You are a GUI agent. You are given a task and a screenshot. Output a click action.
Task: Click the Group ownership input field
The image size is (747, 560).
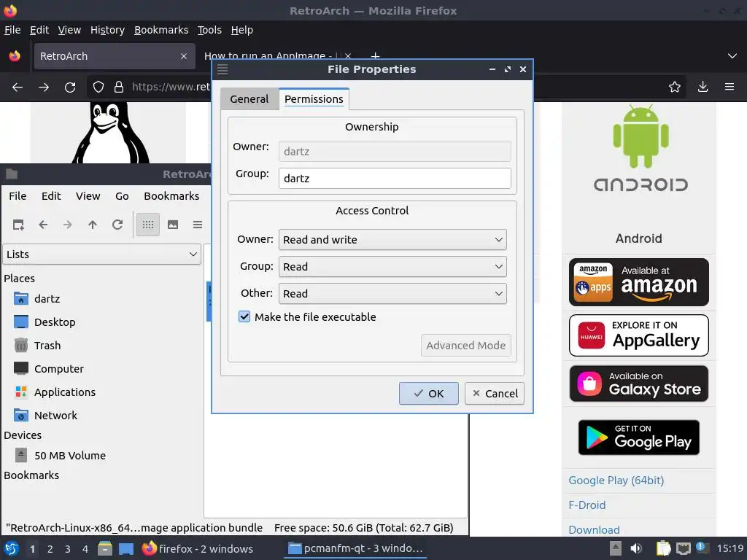pyautogui.click(x=395, y=178)
